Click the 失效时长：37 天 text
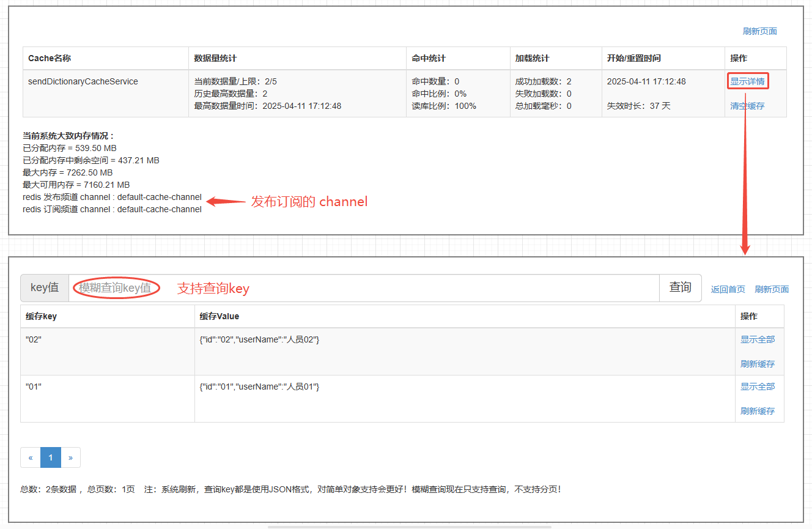This screenshot has height=529, width=812. (x=638, y=106)
